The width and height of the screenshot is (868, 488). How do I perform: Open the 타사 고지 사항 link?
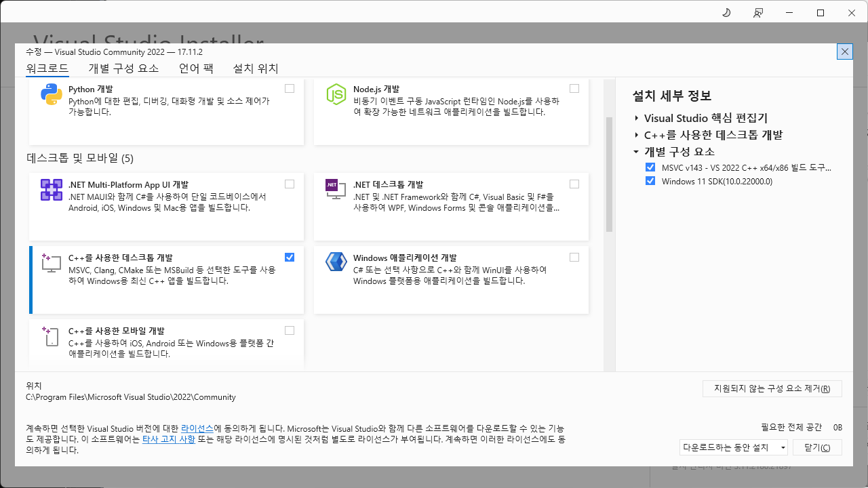click(x=169, y=439)
